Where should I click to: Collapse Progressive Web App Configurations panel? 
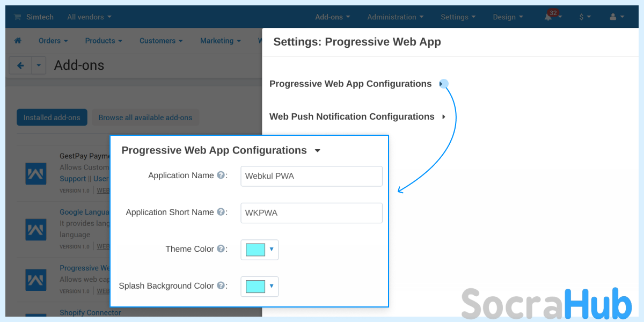[x=317, y=151]
